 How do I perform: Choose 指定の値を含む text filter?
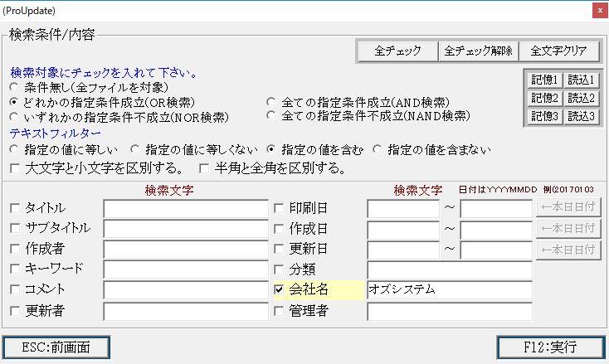click(271, 149)
